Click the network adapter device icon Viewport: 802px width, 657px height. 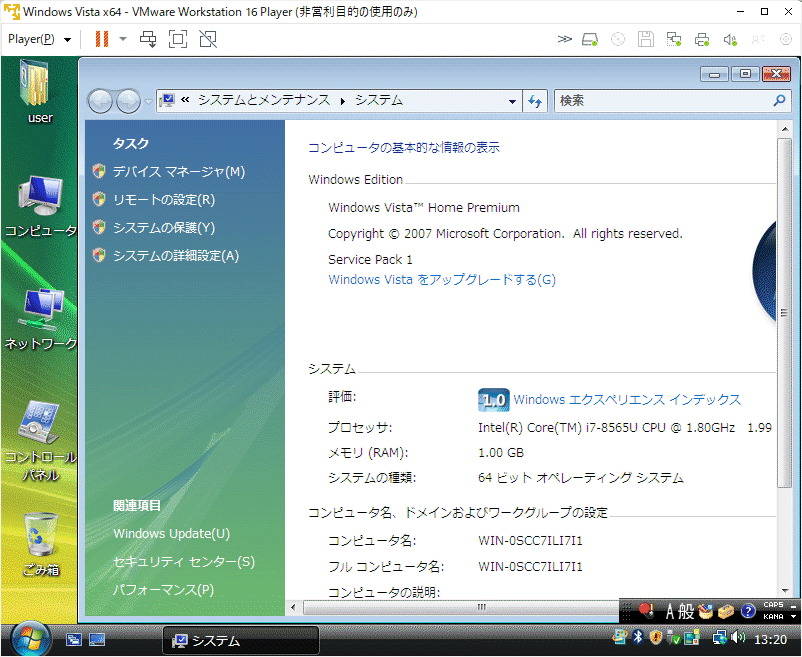pyautogui.click(x=672, y=39)
